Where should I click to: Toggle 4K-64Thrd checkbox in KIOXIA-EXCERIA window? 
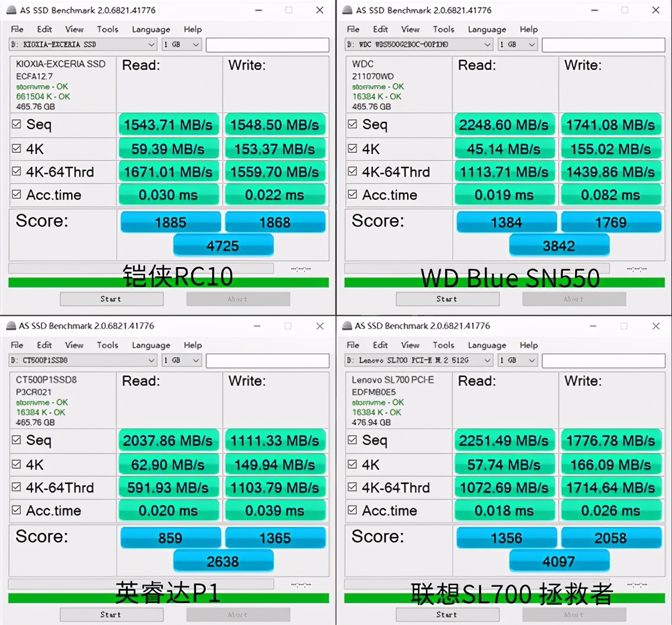(x=16, y=171)
